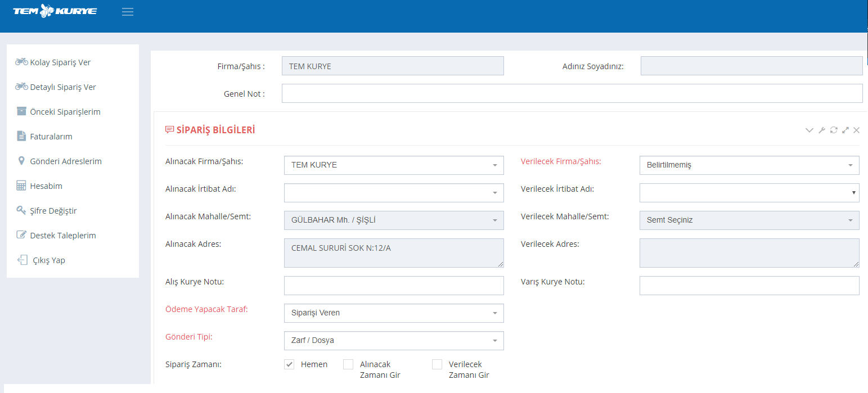This screenshot has height=393, width=868.
Task: Close the Sipariş Bilgileri panel
Action: click(x=856, y=130)
